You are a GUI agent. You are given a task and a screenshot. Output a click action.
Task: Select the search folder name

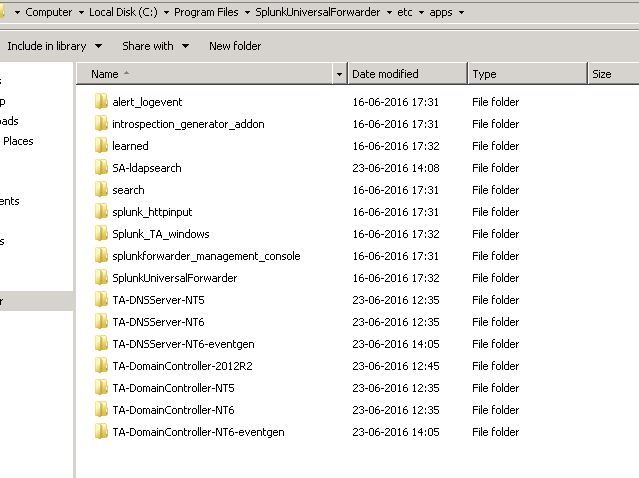pos(128,190)
